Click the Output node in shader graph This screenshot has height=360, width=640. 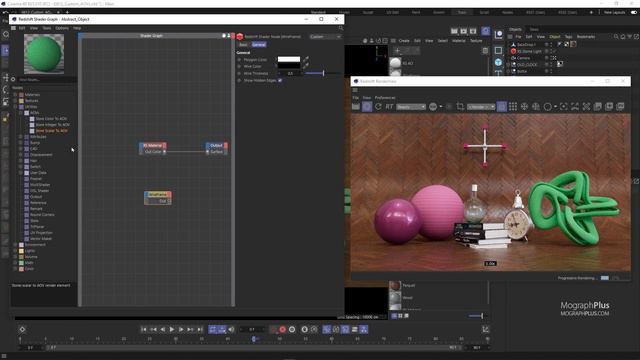pos(217,149)
